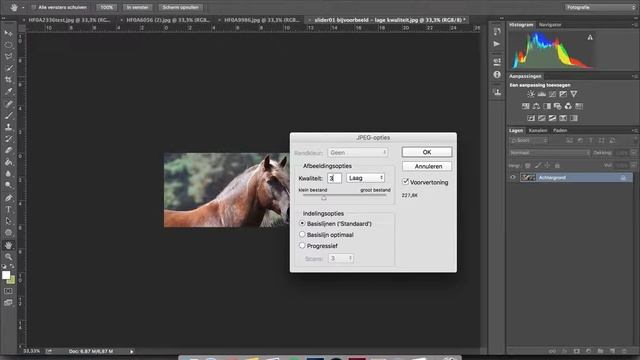
Task: Open the Laag quality preset dropdown
Action: point(365,178)
